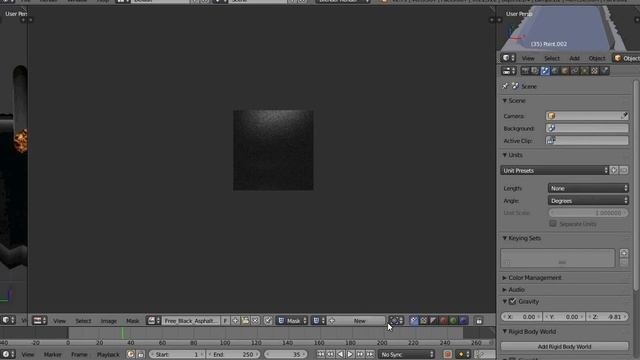
Task: Jump to the timeline start frame
Action: tap(320, 354)
